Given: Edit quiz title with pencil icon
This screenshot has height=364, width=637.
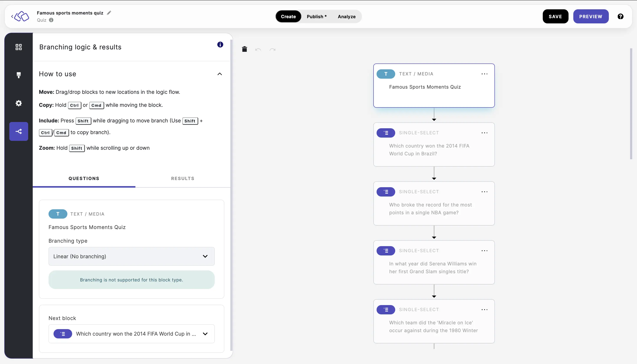Looking at the screenshot, I should pyautogui.click(x=109, y=13).
